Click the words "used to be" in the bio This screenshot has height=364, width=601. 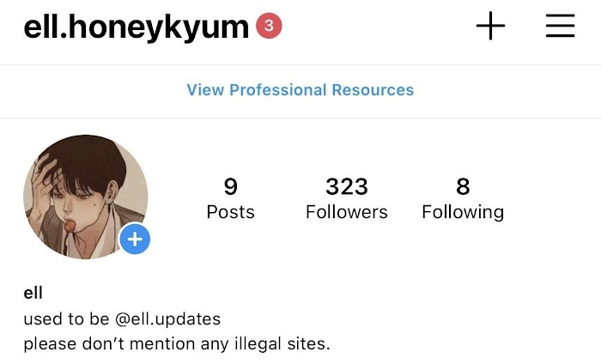[66, 318]
